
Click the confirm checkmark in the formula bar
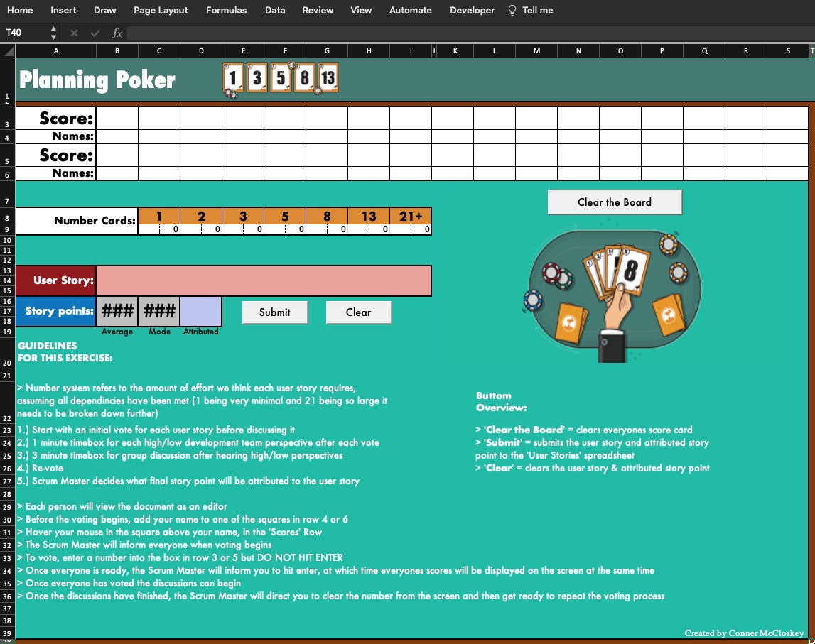coord(95,32)
